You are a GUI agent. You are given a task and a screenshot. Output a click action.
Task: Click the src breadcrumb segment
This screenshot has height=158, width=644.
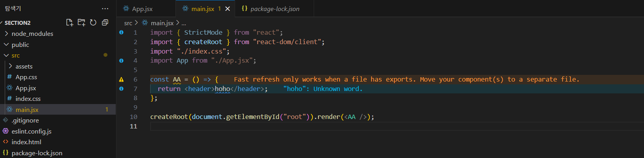tap(128, 23)
